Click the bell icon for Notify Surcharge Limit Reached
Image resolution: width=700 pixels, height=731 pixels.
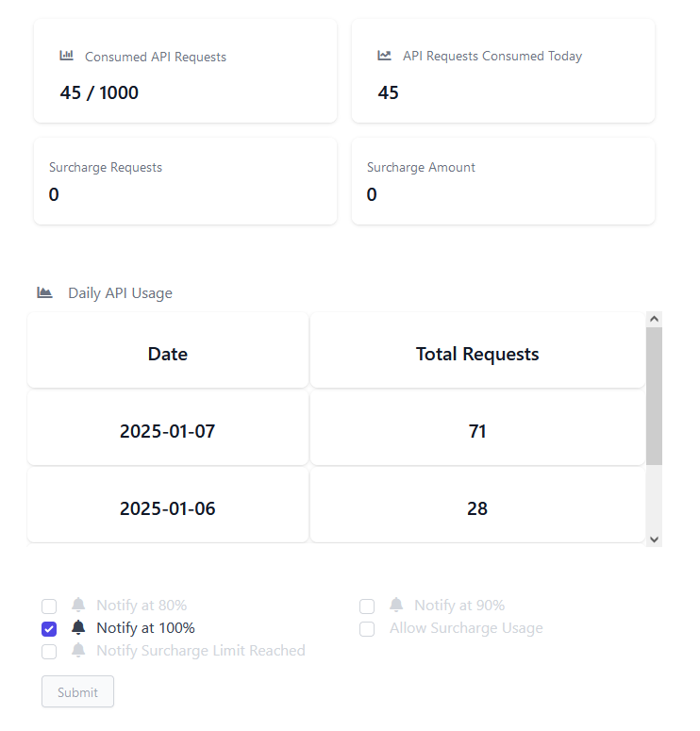tap(78, 650)
